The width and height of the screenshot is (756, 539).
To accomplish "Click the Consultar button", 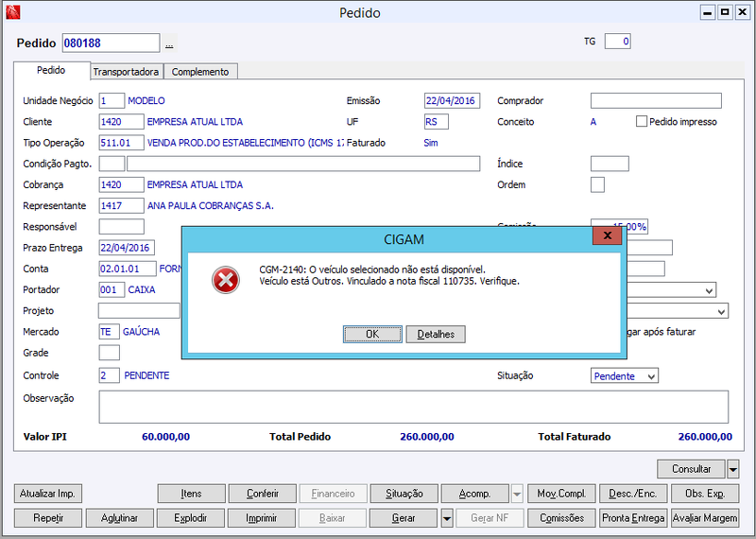I will pyautogui.click(x=691, y=468).
